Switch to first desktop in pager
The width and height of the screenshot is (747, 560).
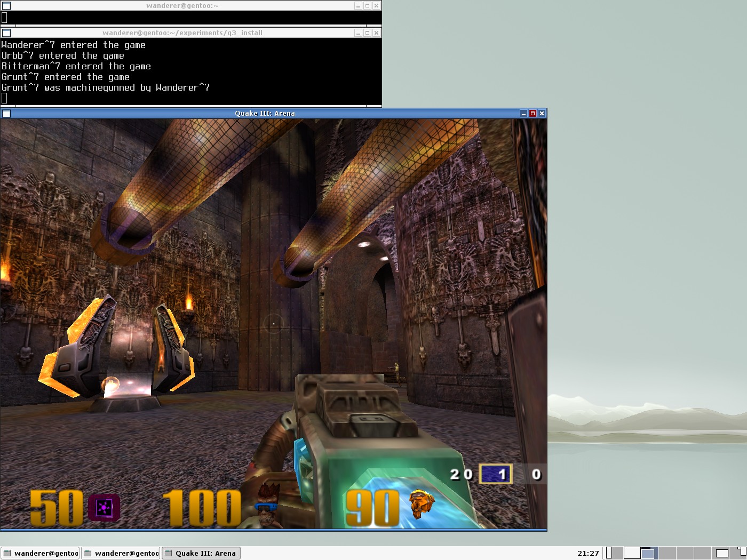615,553
